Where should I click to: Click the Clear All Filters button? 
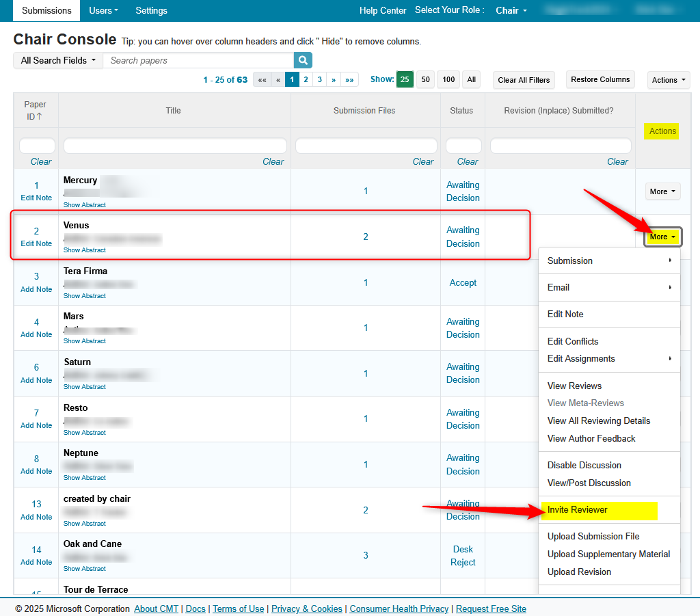coord(524,80)
